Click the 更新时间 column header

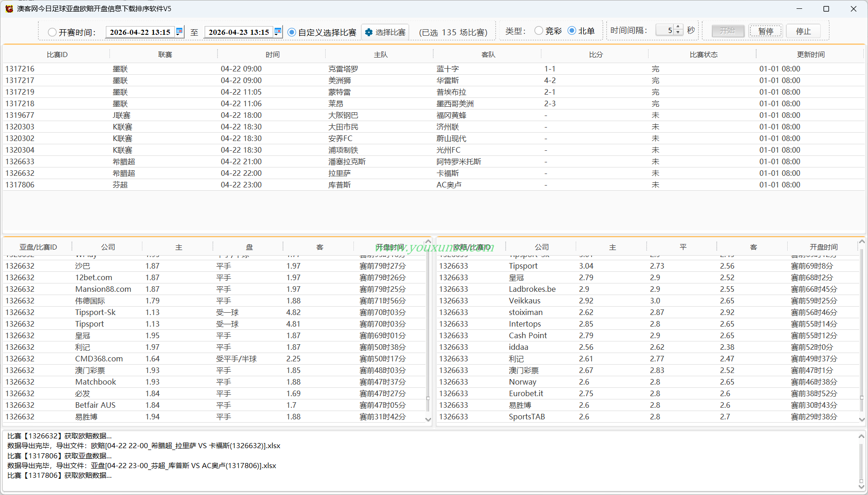[x=810, y=55]
